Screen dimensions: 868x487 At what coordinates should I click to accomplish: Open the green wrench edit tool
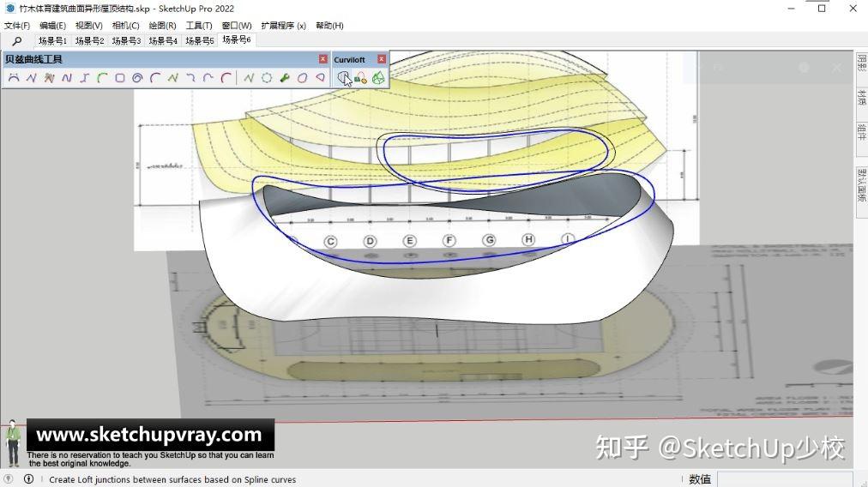[x=285, y=78]
